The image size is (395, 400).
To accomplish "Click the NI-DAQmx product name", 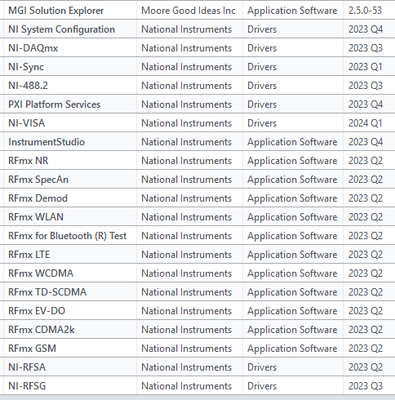I will coord(33,48).
